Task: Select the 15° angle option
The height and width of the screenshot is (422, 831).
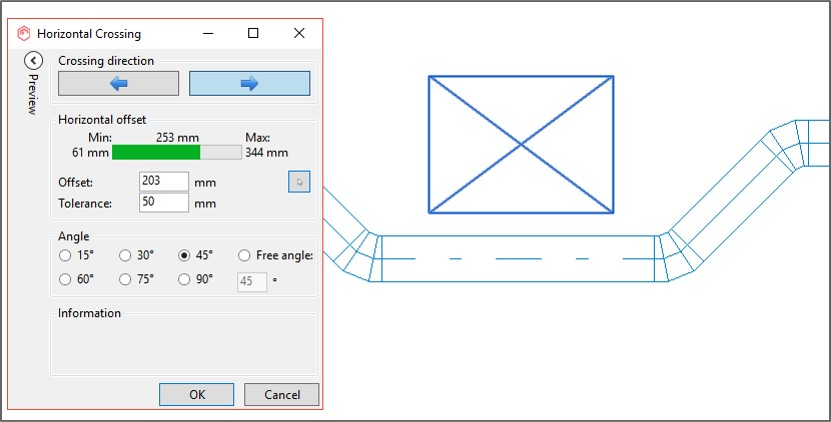Action: 66,256
